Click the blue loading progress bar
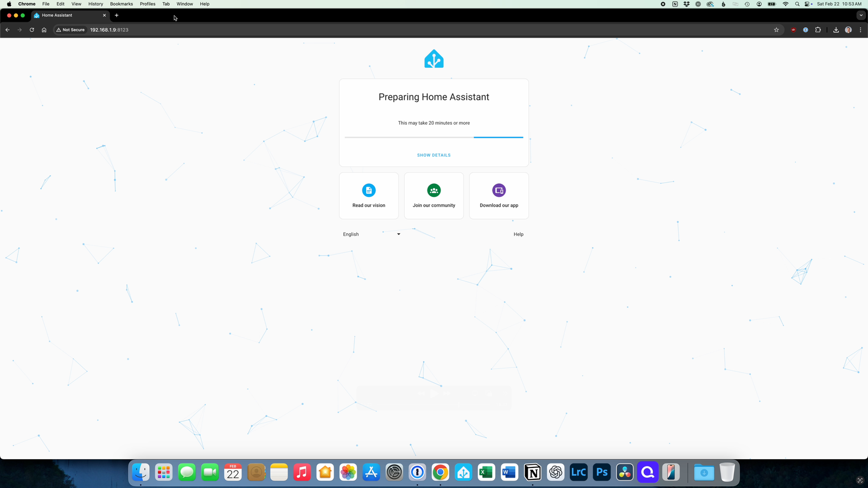This screenshot has width=868, height=488. pyautogui.click(x=498, y=137)
